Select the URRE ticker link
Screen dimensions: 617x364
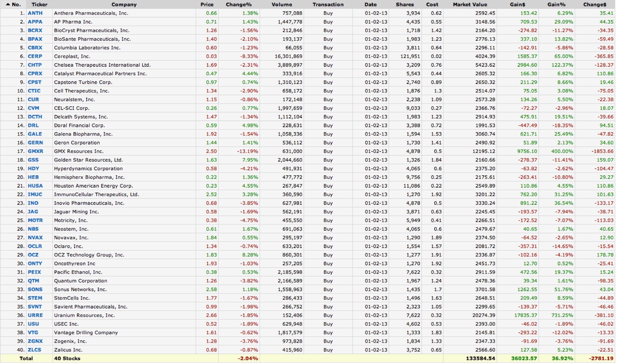tap(35, 316)
